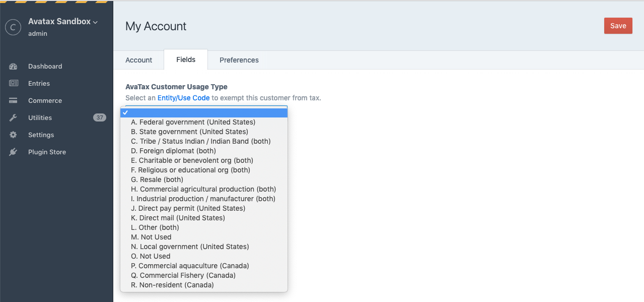Screen dimensions: 644x302
Task: Switch to the Account tab
Action: [x=138, y=60]
